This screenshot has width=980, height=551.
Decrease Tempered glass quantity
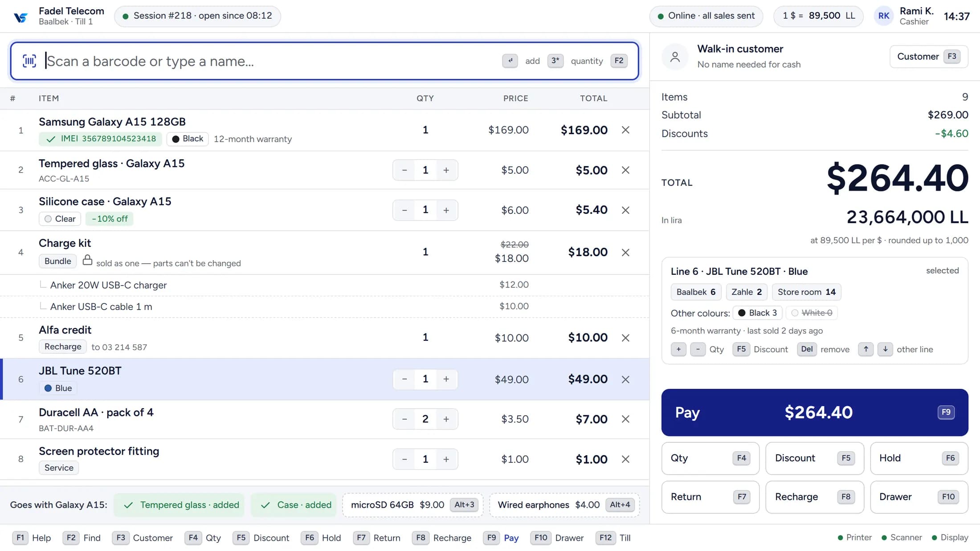point(404,170)
